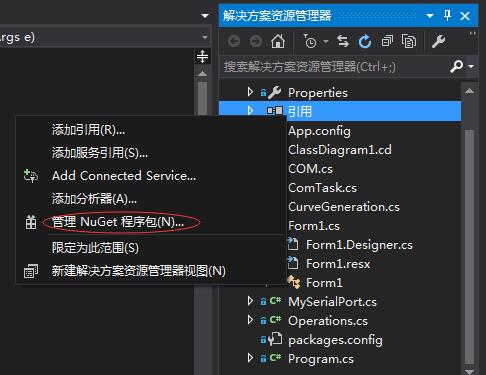Open the Solution Explorer window options dropdown
Viewport: 486px width, 375px height.
[430, 16]
